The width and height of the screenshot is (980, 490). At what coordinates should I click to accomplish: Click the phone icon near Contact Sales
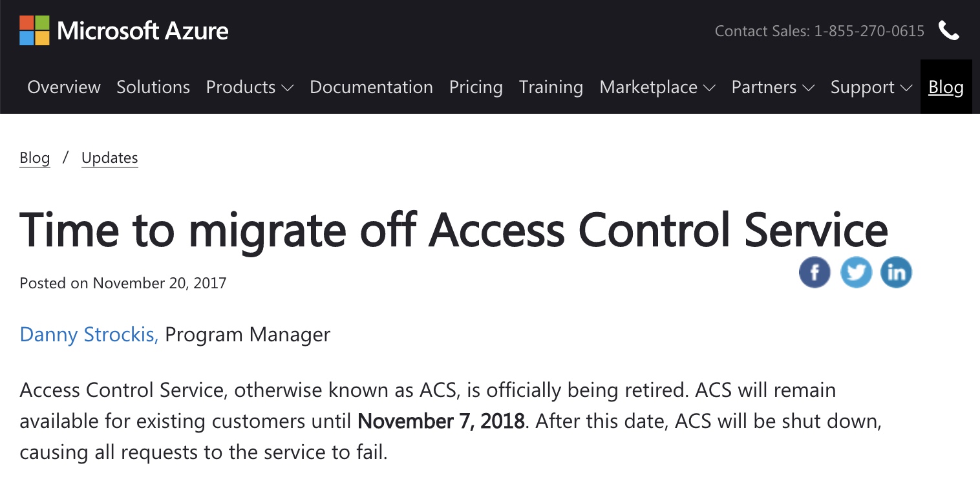(948, 30)
